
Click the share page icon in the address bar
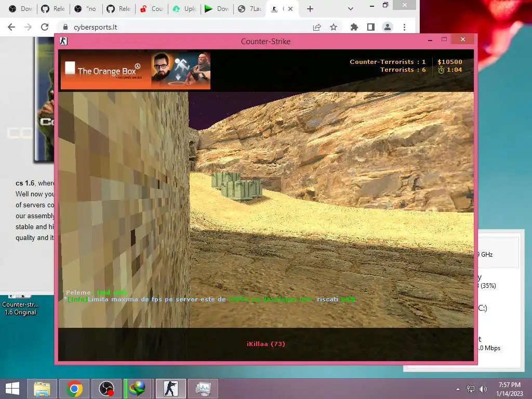pyautogui.click(x=317, y=27)
